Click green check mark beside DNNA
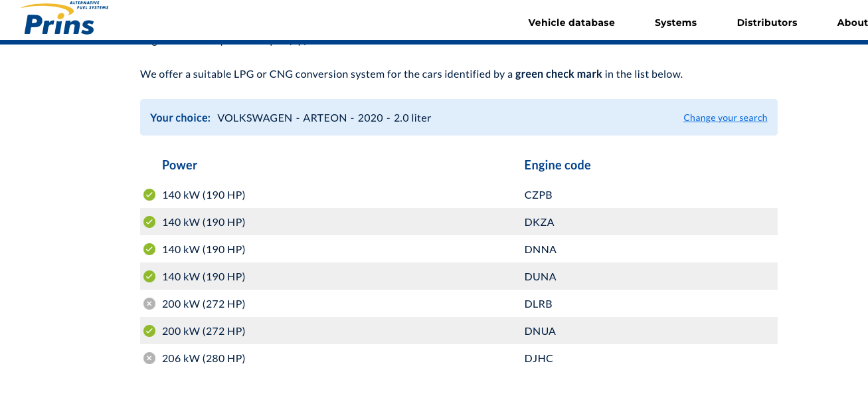The height and width of the screenshot is (402, 868). [149, 249]
